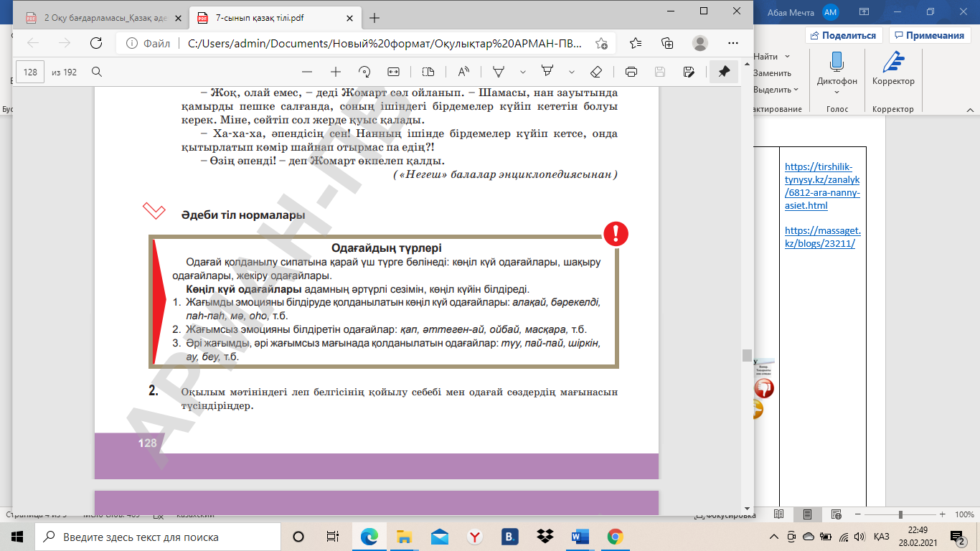Viewport: 980px width, 551px height.
Task: Click the 100% zoom level in Word
Action: point(964,514)
